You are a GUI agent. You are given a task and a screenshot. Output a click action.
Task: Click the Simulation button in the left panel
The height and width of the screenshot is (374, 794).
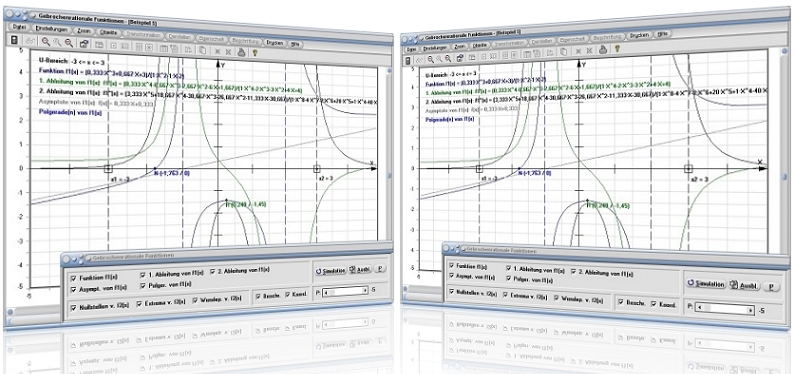point(330,271)
